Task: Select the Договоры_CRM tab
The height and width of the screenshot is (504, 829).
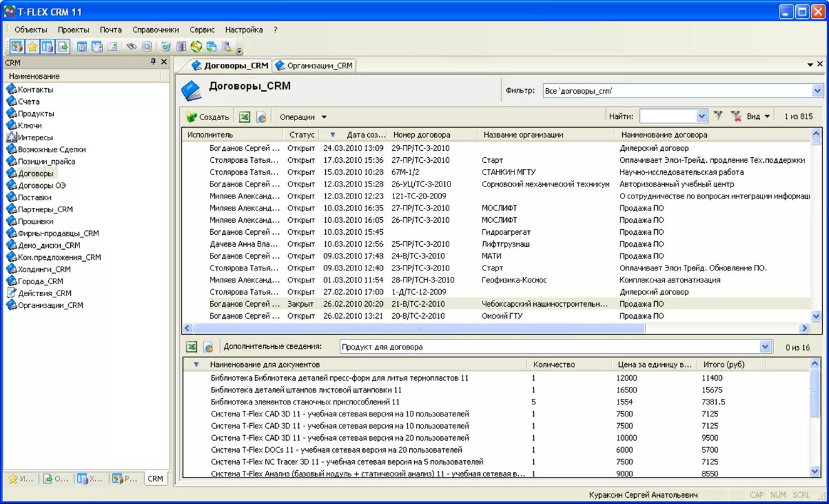Action: tap(229, 65)
